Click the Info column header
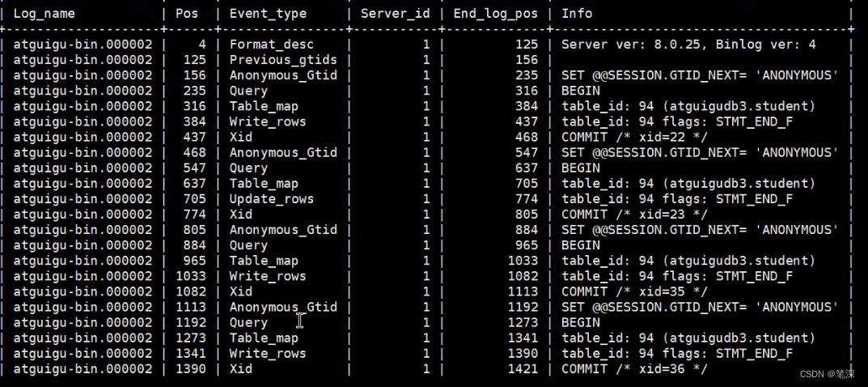Viewport: 868px width, 387px height. 577,13
